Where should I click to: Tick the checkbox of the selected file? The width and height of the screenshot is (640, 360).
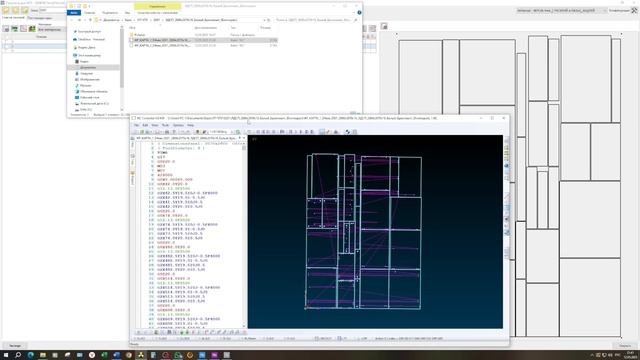[131, 40]
